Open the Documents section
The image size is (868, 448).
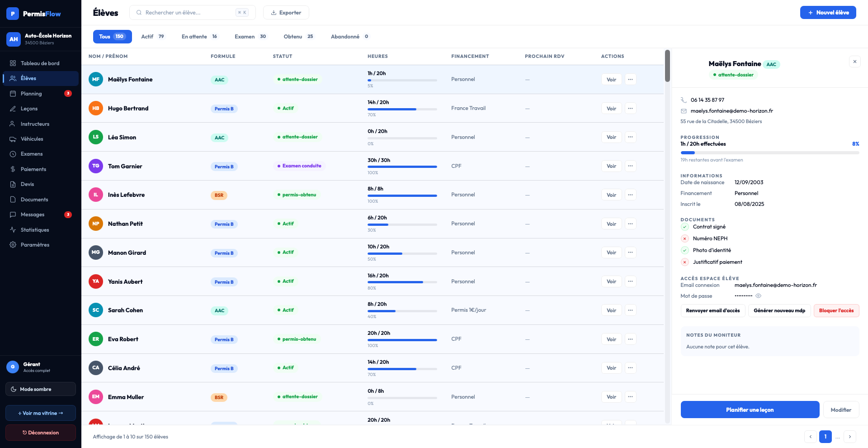click(x=41, y=200)
